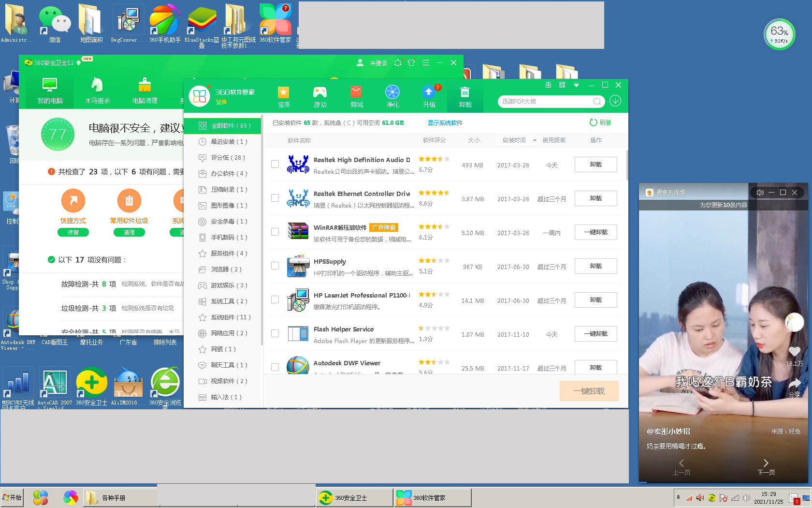This screenshot has width=812, height=508.
Task: Open the 商城 shop icon in 360软件管家
Action: (356, 96)
